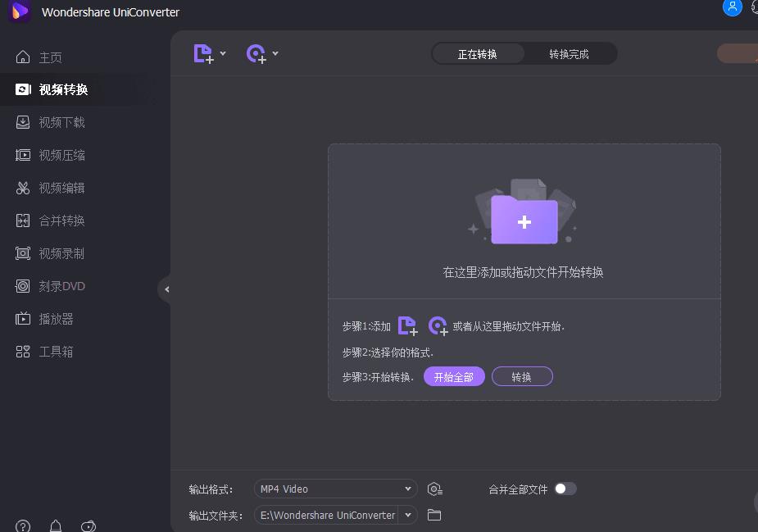This screenshot has width=758, height=532.
Task: Click the 开始全部 button
Action: click(454, 376)
